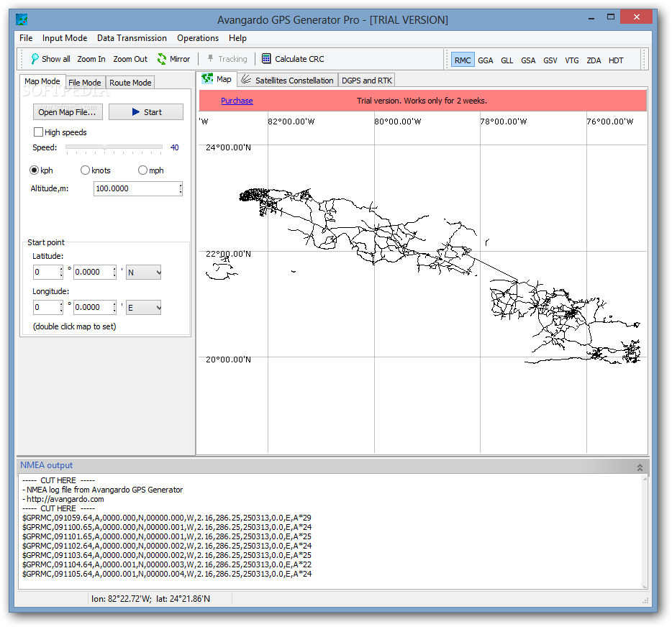672x627 pixels.
Task: Click the Start button
Action: [146, 112]
